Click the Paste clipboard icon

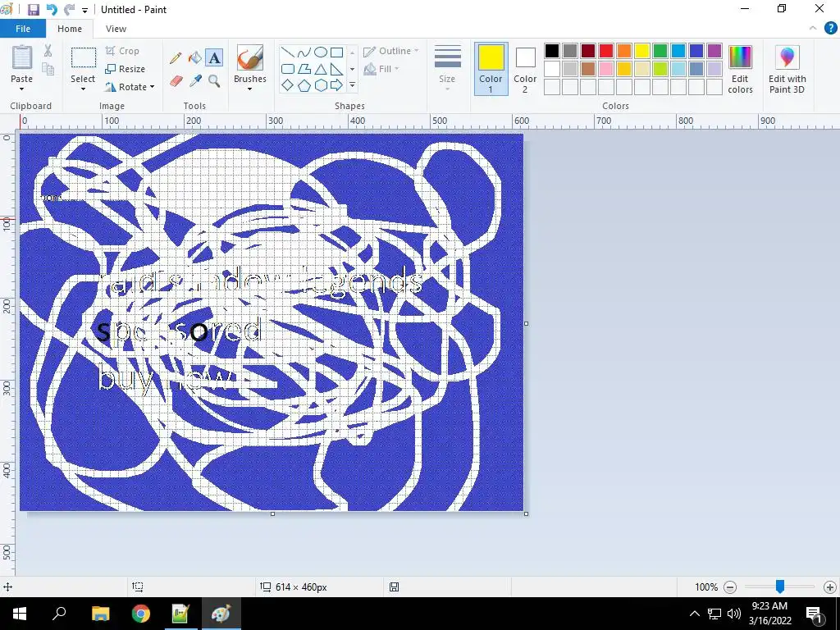pos(22,57)
